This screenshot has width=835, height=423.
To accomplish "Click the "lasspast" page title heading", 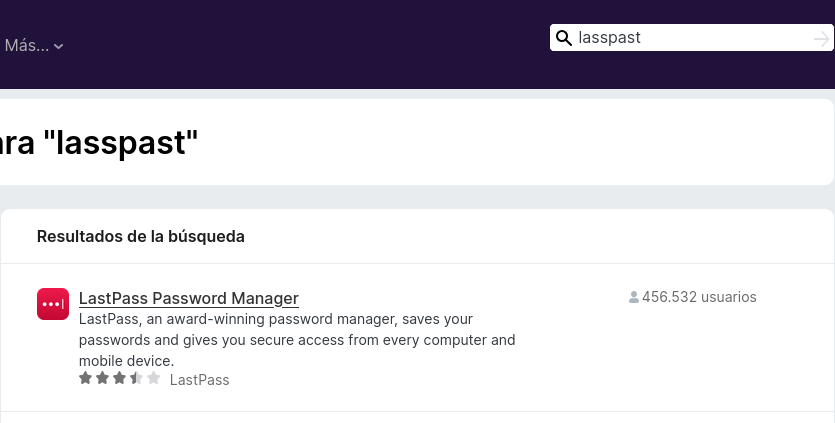I will coord(98,143).
